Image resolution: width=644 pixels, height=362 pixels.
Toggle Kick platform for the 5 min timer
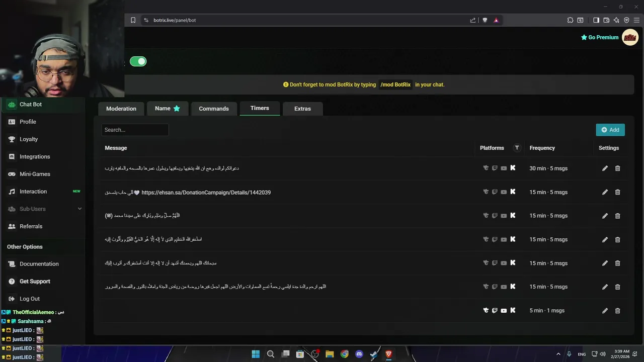coord(513,310)
